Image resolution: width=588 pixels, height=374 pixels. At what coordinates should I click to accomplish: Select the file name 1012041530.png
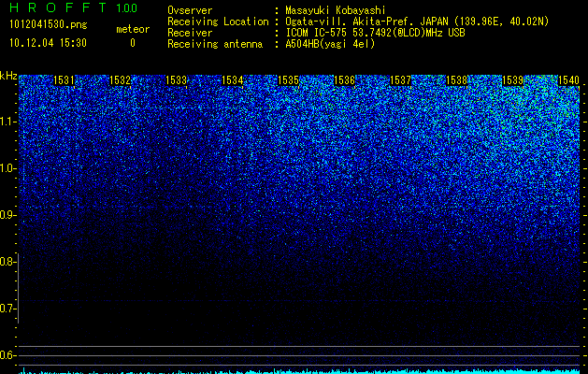point(49,25)
